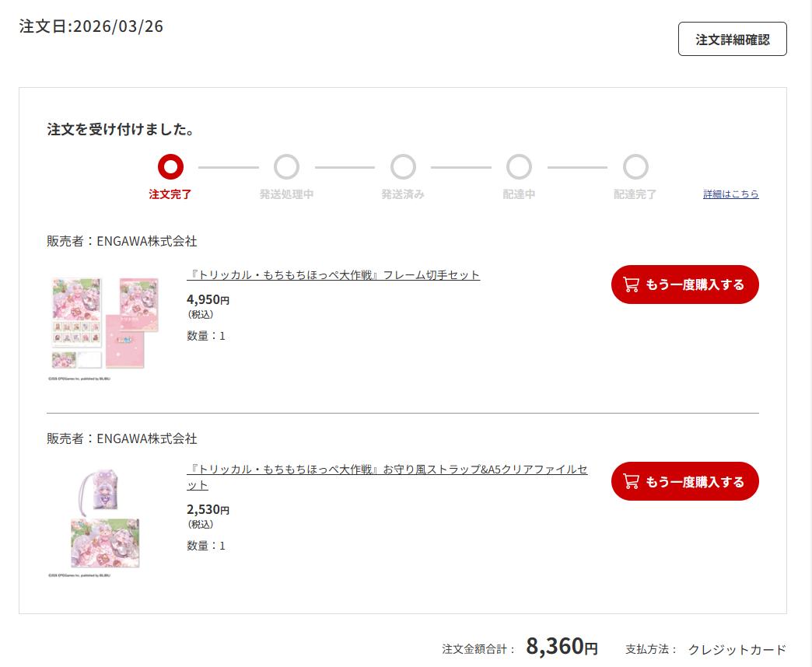Click the 発送済み progress step circle
The width and height of the screenshot is (812, 667).
point(403,166)
